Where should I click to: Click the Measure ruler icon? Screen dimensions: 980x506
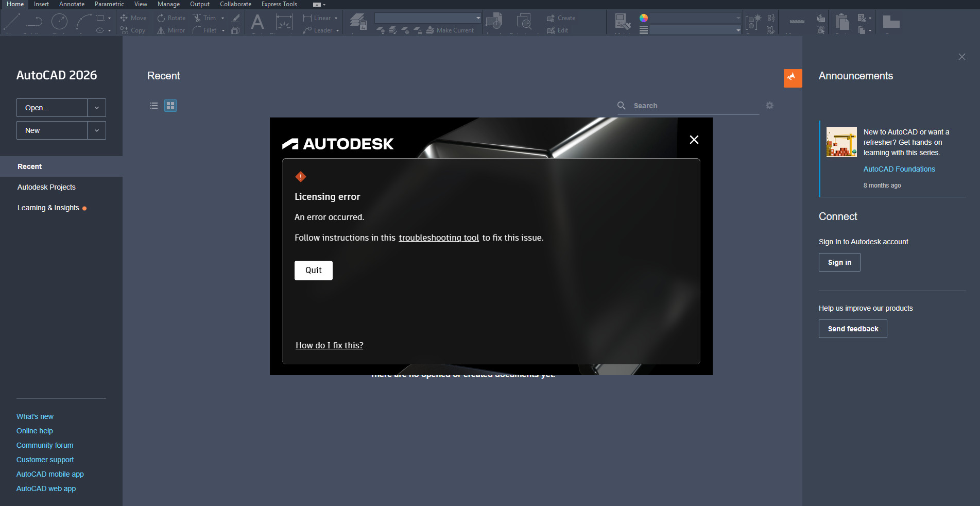797,22
